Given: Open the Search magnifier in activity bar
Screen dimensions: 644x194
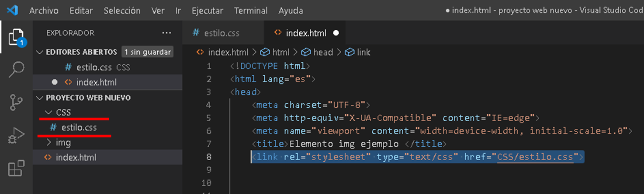Looking at the screenshot, I should (17, 70).
